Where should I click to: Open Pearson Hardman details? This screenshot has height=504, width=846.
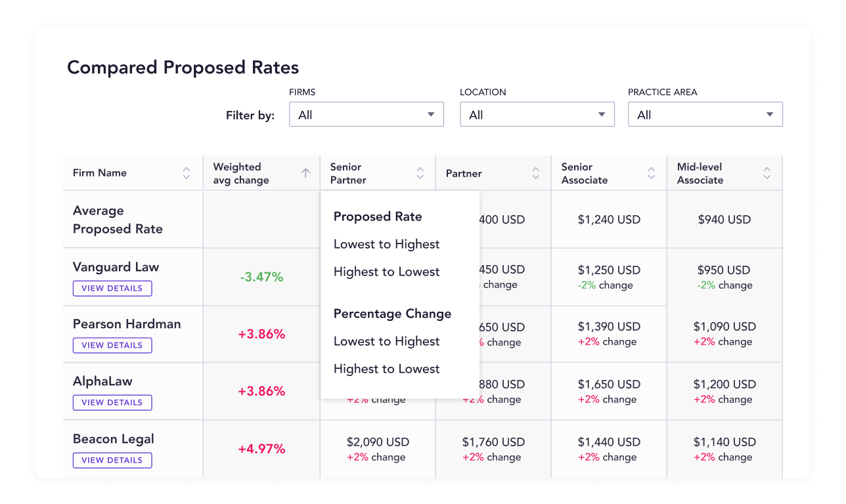tap(112, 345)
